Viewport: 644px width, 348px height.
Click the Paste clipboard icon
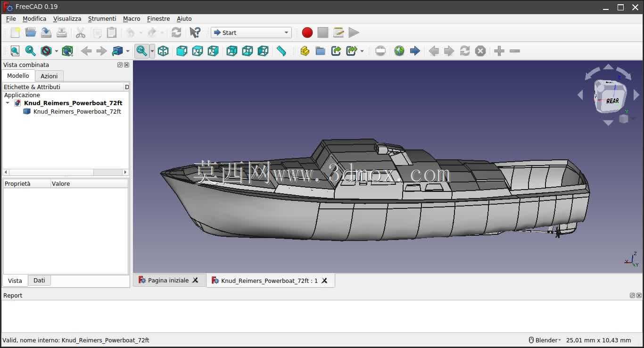[112, 33]
